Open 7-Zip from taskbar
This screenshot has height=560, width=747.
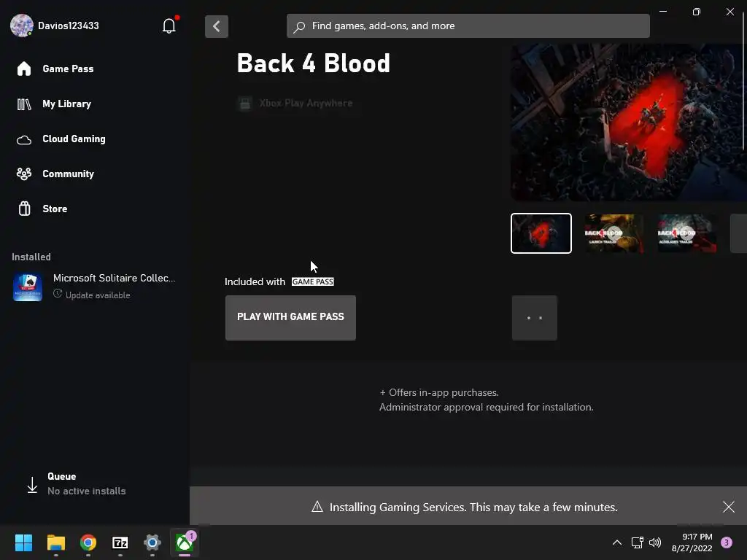[120, 542]
